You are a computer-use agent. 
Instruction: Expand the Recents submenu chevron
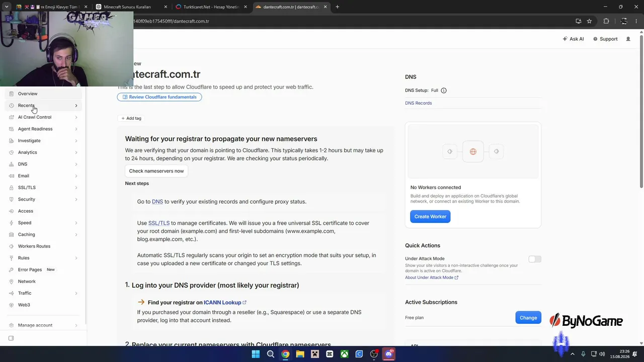click(x=76, y=106)
